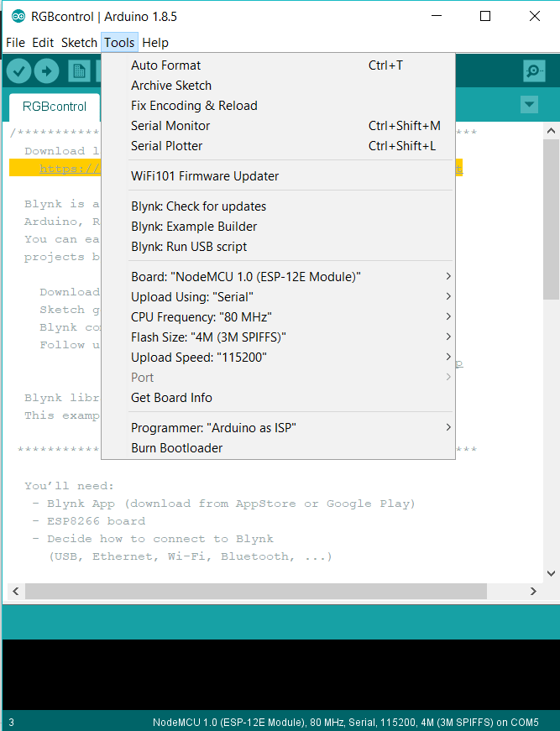Open the Edit menu
560x731 pixels.
[43, 43]
